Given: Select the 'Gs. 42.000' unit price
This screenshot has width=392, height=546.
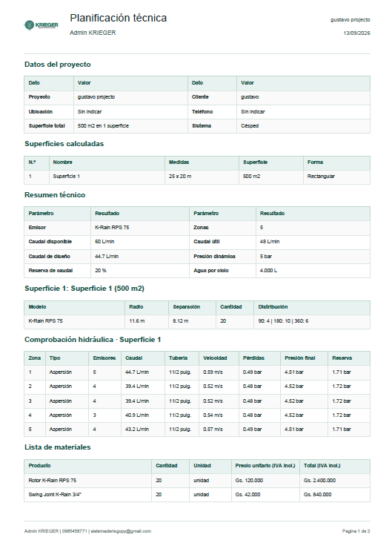Looking at the screenshot, I should [x=248, y=495].
